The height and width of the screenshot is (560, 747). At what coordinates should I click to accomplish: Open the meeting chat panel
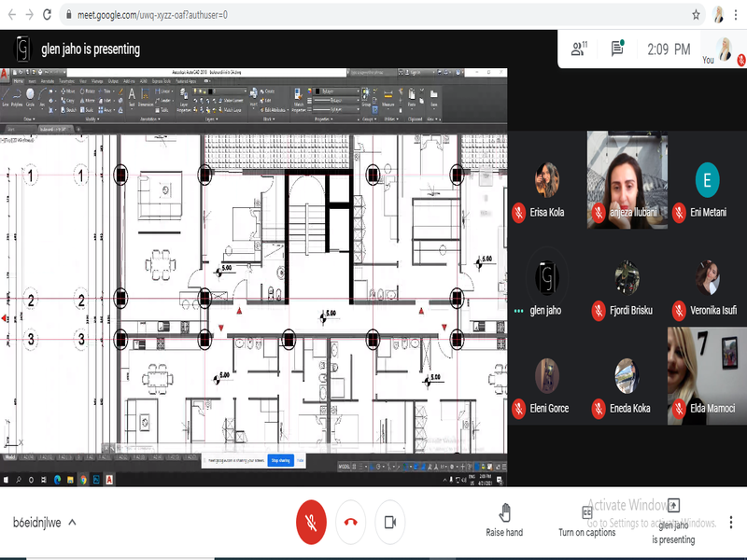[617, 49]
